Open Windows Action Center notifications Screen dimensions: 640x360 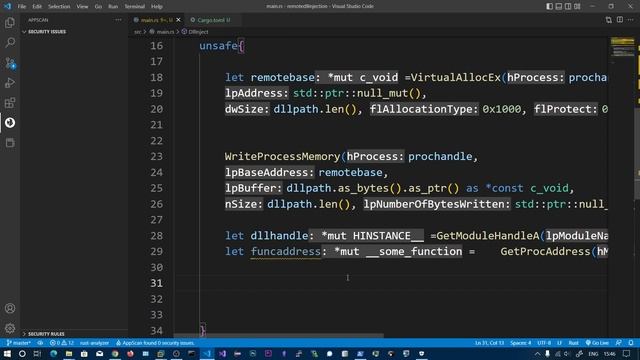tap(627, 353)
